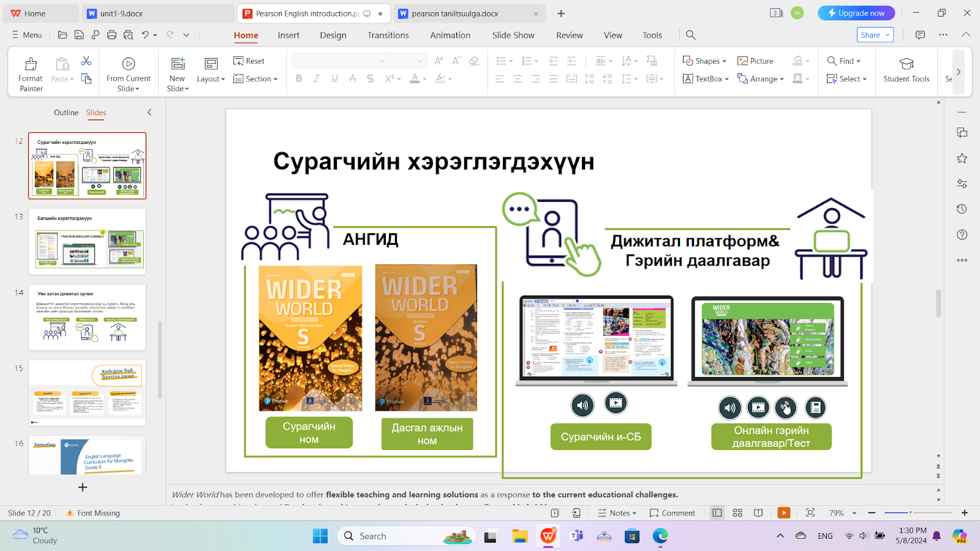Open the Section dropdown
Viewport: 980px width, 551px height.
255,78
